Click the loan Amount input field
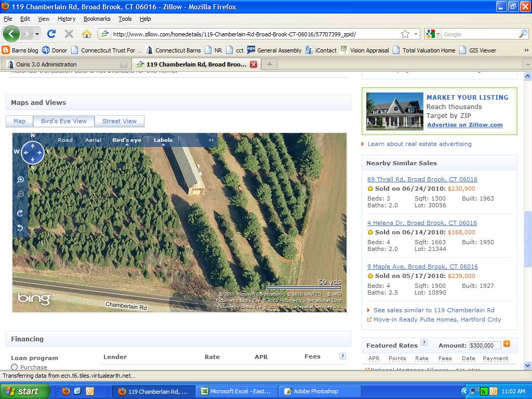 [485, 345]
